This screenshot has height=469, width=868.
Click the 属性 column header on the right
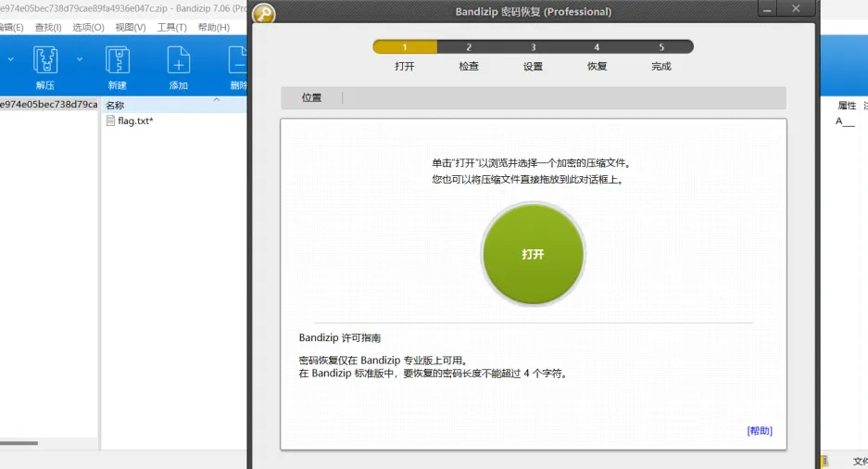click(847, 106)
